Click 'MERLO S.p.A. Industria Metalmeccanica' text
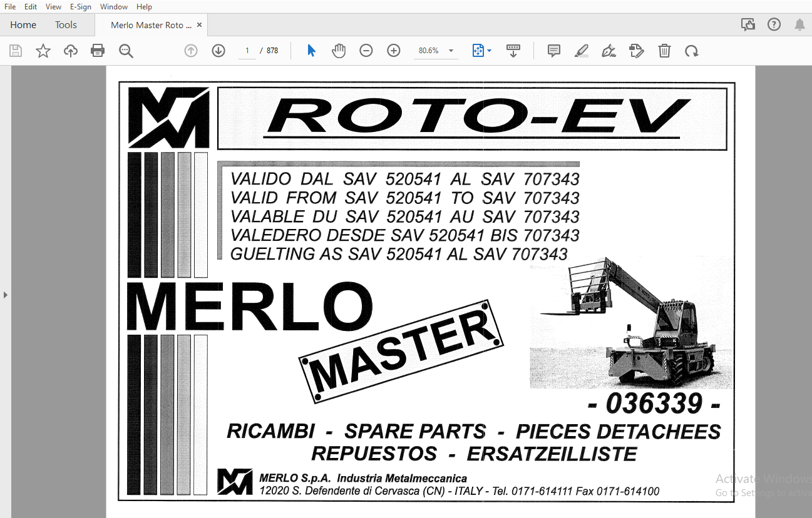The height and width of the screenshot is (518, 812). click(363, 479)
